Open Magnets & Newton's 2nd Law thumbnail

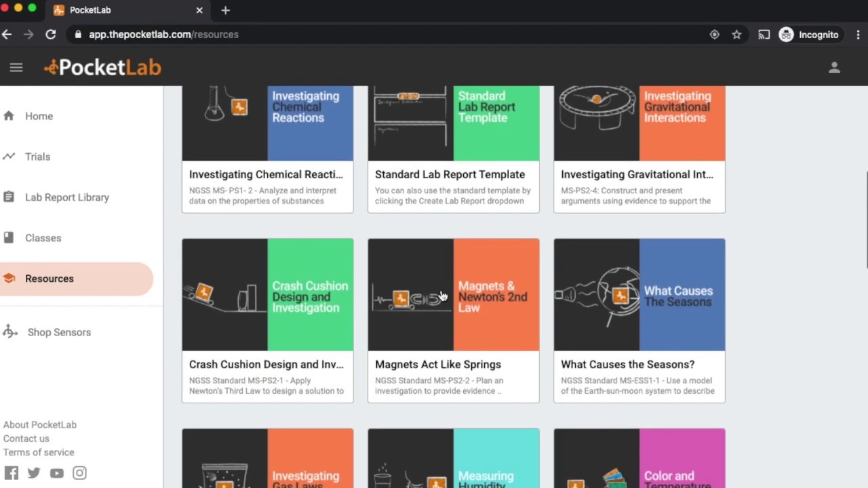[x=454, y=295]
